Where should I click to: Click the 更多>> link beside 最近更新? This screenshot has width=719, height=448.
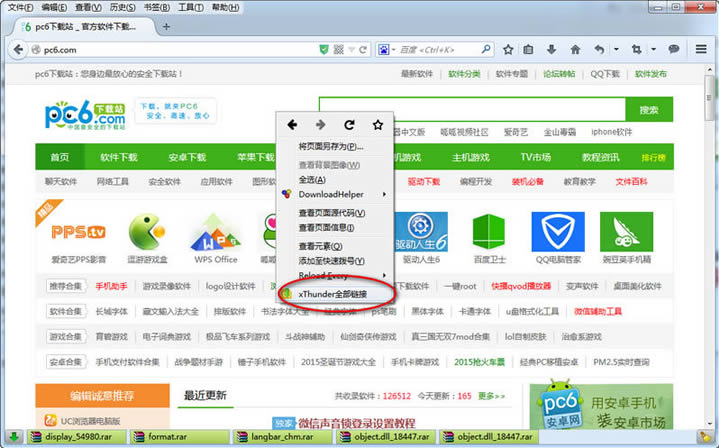click(x=492, y=396)
